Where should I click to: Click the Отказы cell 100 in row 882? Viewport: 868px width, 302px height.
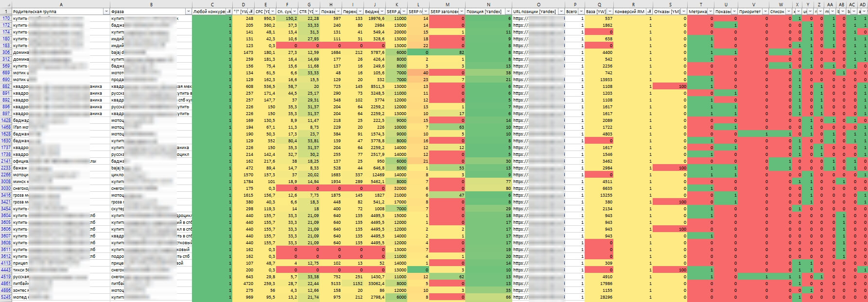pos(670,86)
